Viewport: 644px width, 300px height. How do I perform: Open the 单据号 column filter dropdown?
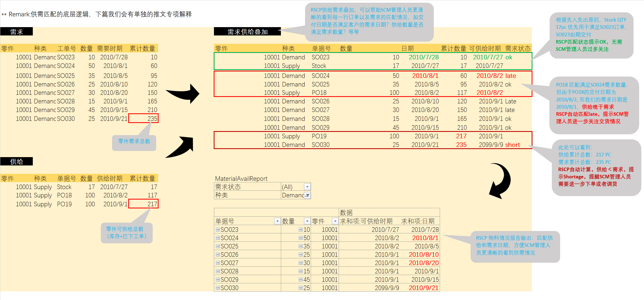click(277, 221)
